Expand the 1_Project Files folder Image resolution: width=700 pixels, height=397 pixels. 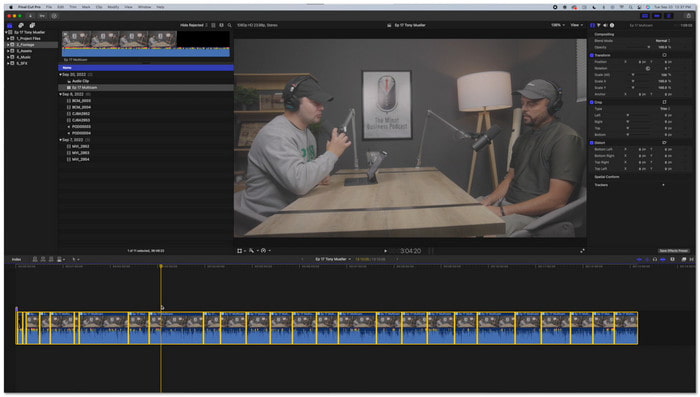click(x=8, y=39)
